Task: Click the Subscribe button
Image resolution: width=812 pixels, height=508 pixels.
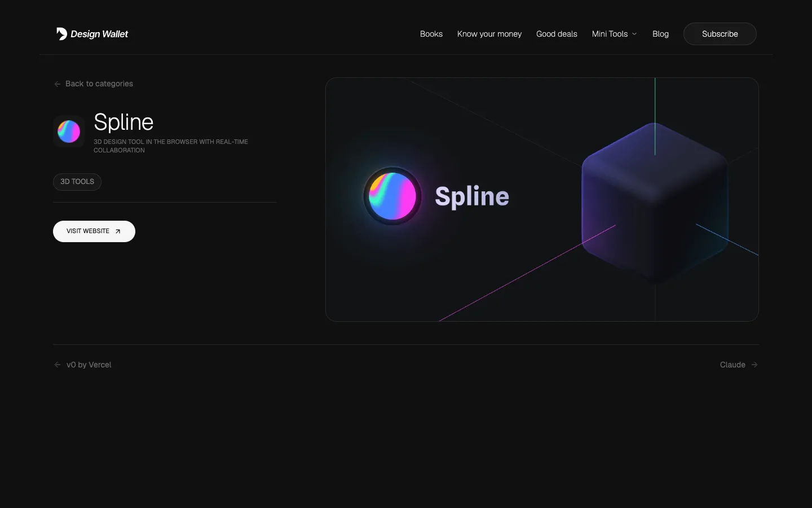Action: [720, 34]
